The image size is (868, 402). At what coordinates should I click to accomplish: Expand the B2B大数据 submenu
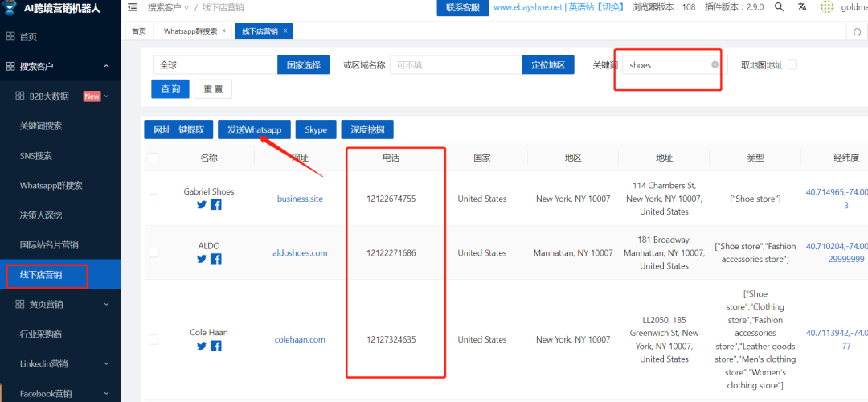[106, 96]
